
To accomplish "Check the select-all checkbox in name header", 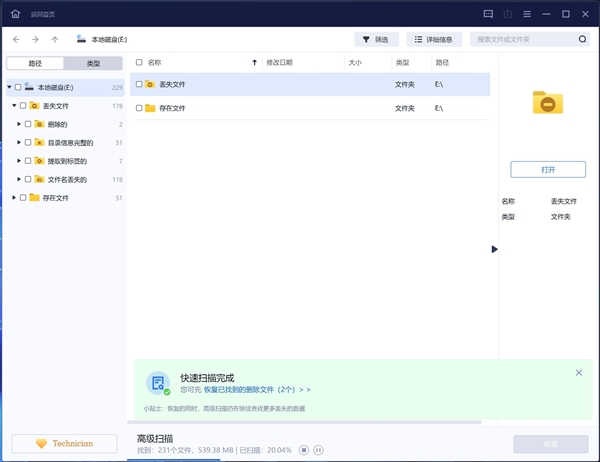I will coord(139,62).
